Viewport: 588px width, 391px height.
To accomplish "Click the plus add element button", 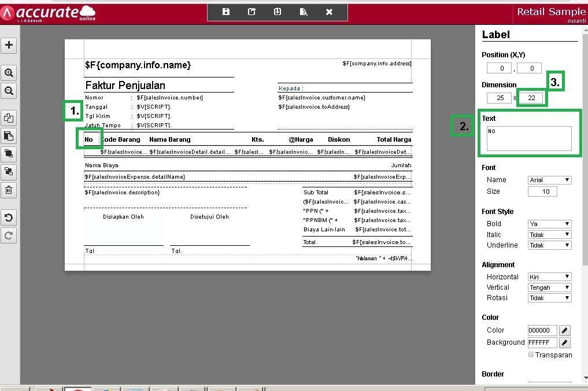I will [9, 45].
